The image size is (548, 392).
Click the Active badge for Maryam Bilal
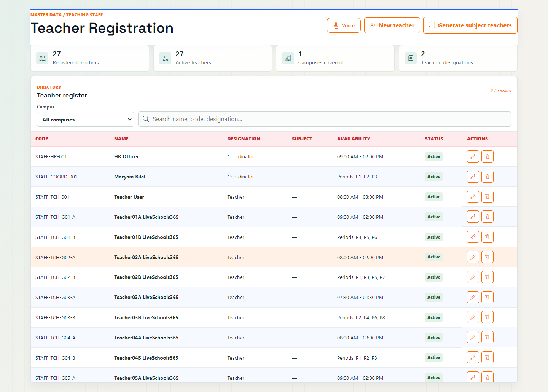tap(434, 177)
